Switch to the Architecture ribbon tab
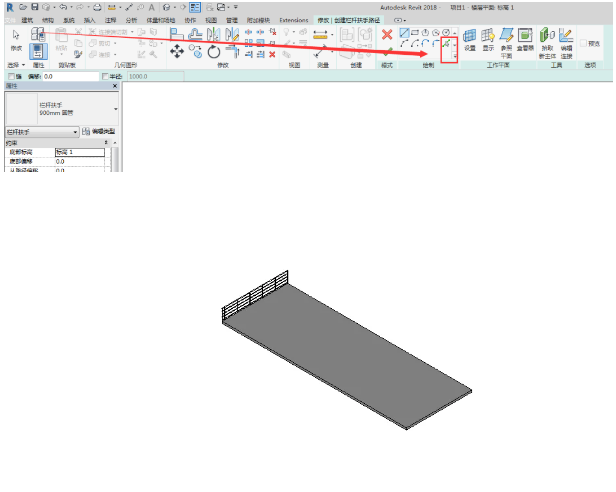The image size is (616, 492). [27, 19]
